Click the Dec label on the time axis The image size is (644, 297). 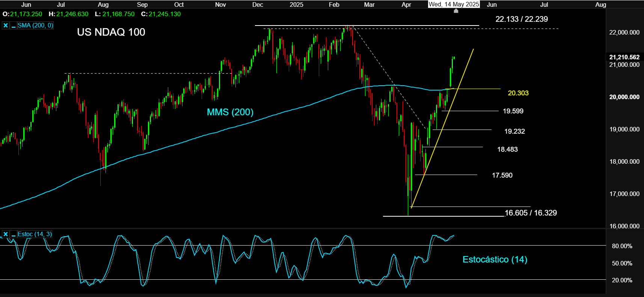pos(258,5)
